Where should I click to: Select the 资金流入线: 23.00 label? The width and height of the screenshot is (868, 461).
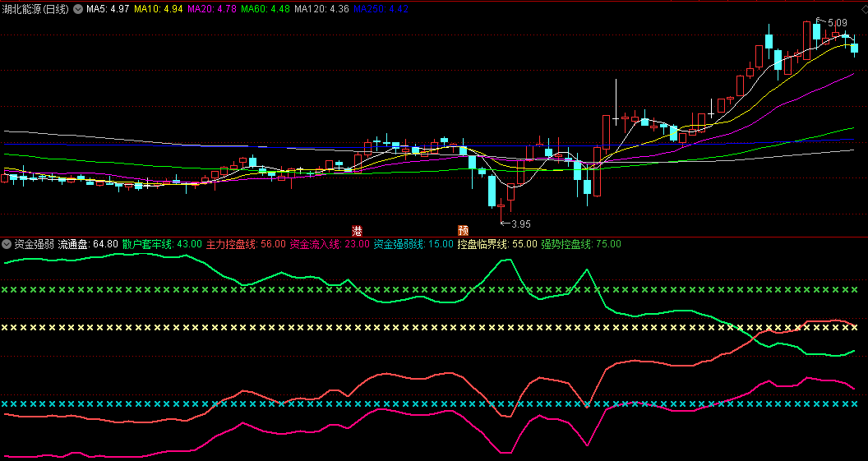pos(330,244)
